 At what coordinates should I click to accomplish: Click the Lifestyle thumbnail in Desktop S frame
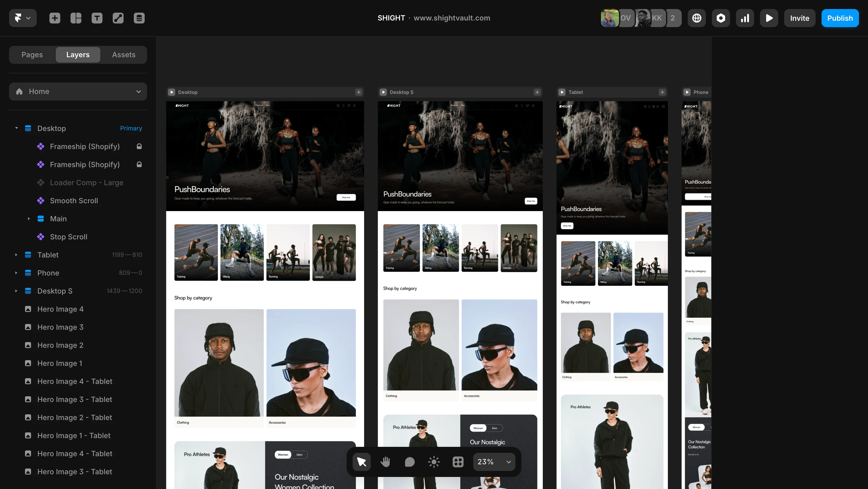(519, 248)
